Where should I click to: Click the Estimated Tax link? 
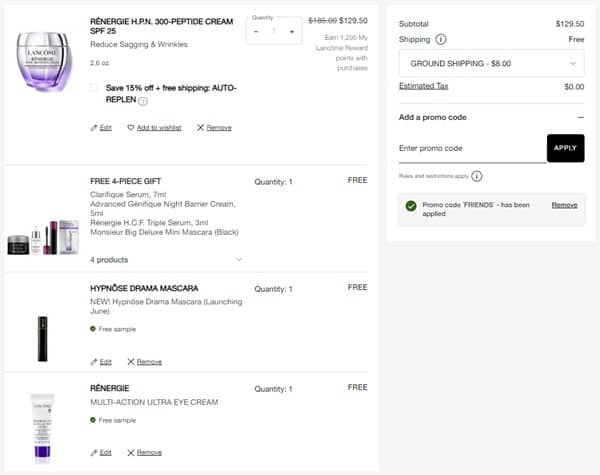(x=424, y=86)
